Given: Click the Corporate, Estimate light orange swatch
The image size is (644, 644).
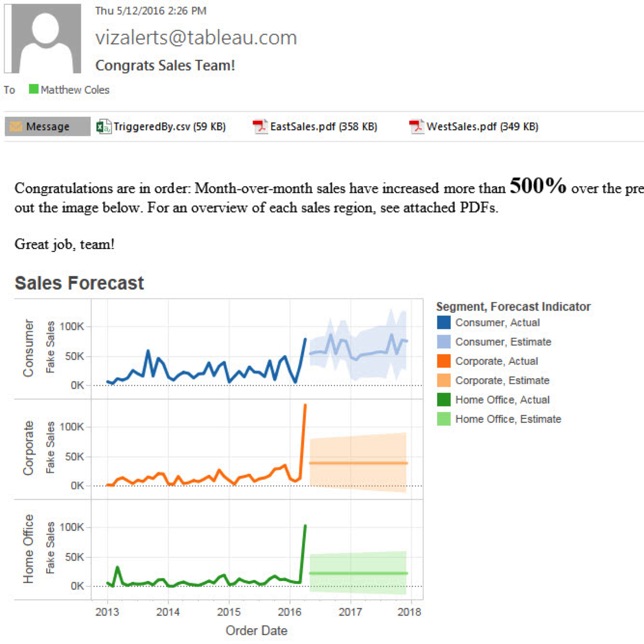Looking at the screenshot, I should 443,381.
